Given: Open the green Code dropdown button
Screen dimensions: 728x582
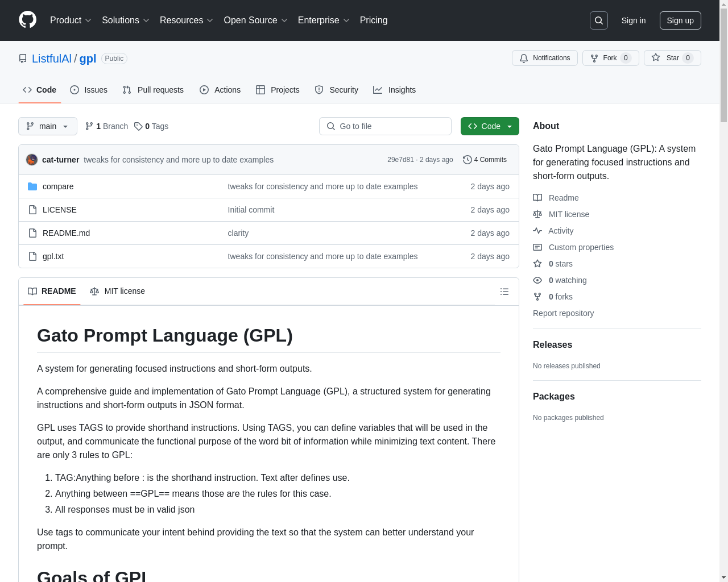Looking at the screenshot, I should (490, 126).
